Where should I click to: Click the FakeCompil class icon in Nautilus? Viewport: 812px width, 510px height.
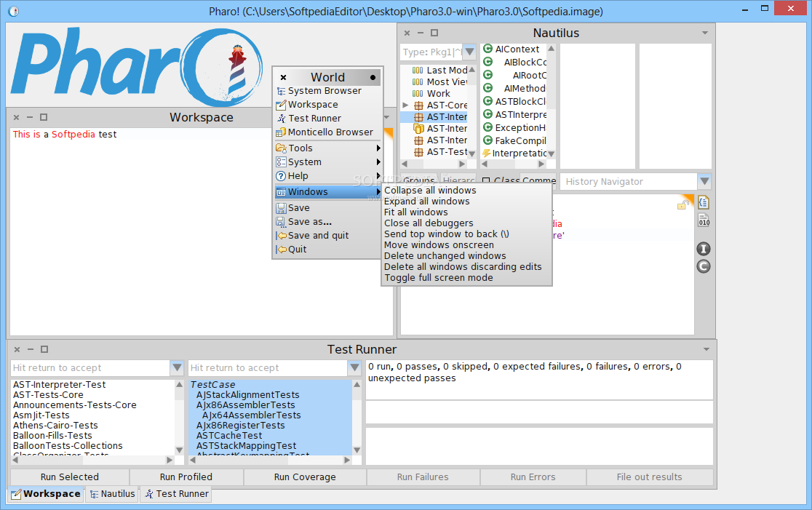click(x=487, y=140)
